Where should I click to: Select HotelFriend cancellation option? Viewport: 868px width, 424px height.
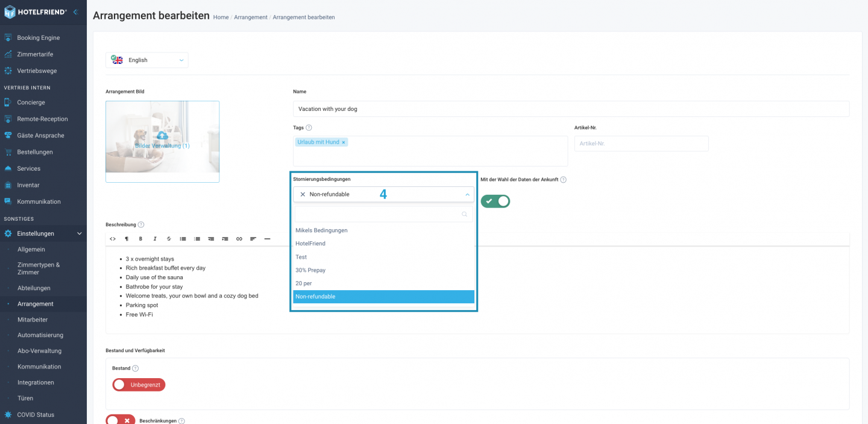(x=383, y=244)
